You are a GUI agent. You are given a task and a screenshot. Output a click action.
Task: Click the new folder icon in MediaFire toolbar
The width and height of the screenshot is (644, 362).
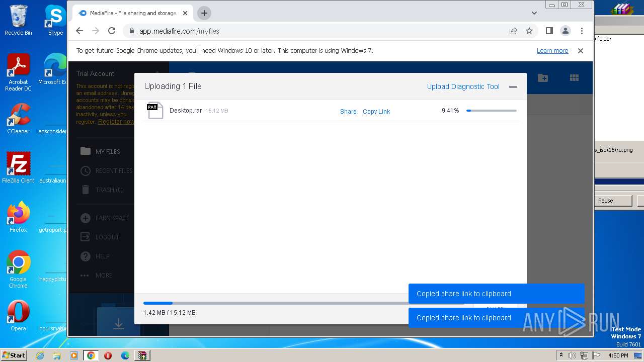(543, 78)
